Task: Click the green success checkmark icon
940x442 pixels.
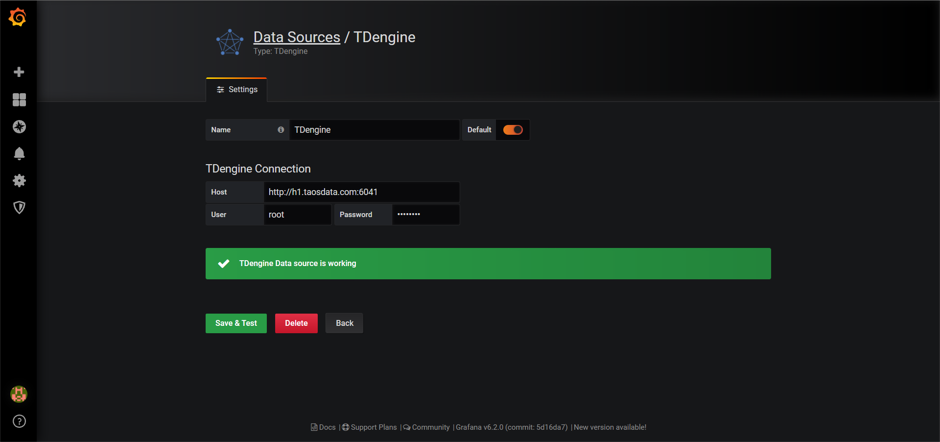Action: pos(223,263)
